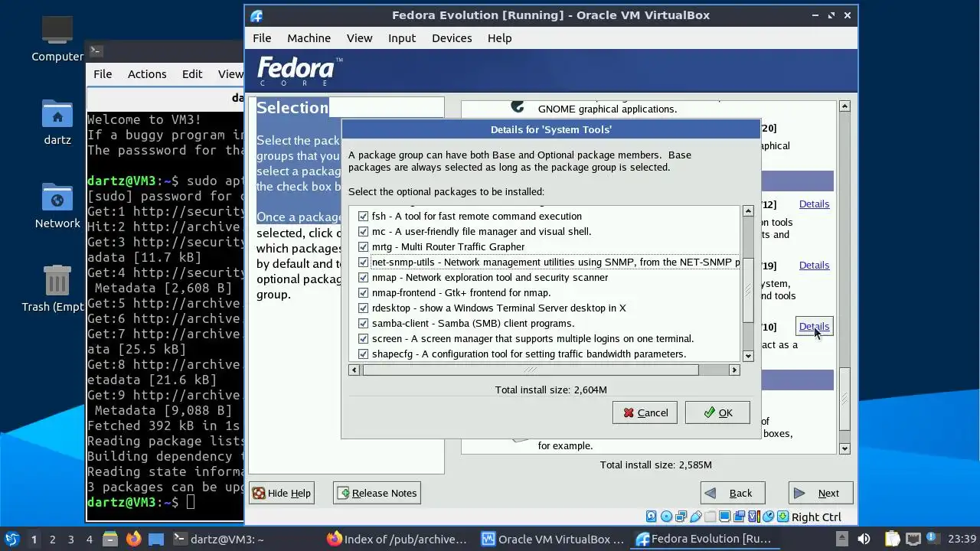Click the Details link beside [12]

click(x=814, y=204)
